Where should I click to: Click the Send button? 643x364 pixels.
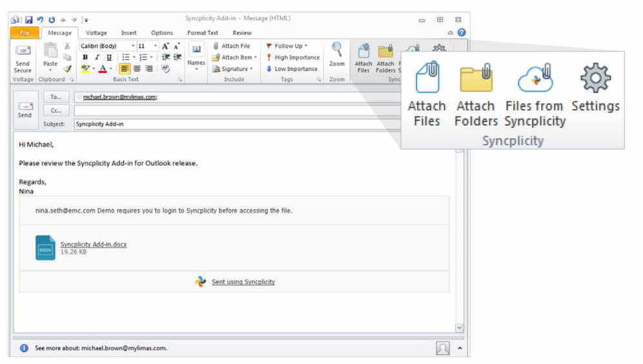[x=25, y=110]
